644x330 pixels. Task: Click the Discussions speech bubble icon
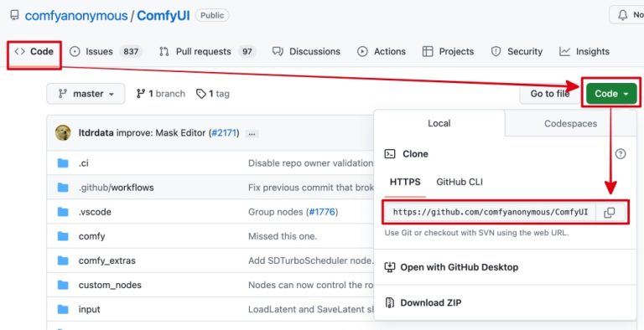pyautogui.click(x=278, y=52)
